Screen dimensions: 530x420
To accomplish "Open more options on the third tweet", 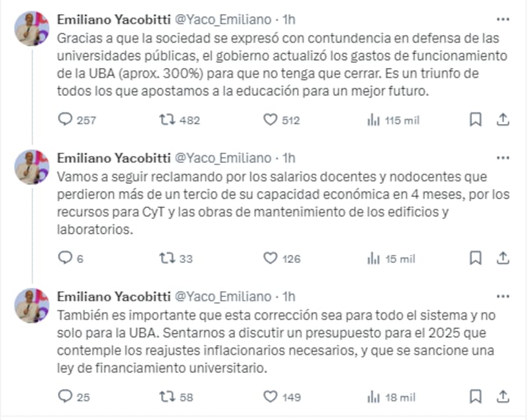I will coord(503,297).
